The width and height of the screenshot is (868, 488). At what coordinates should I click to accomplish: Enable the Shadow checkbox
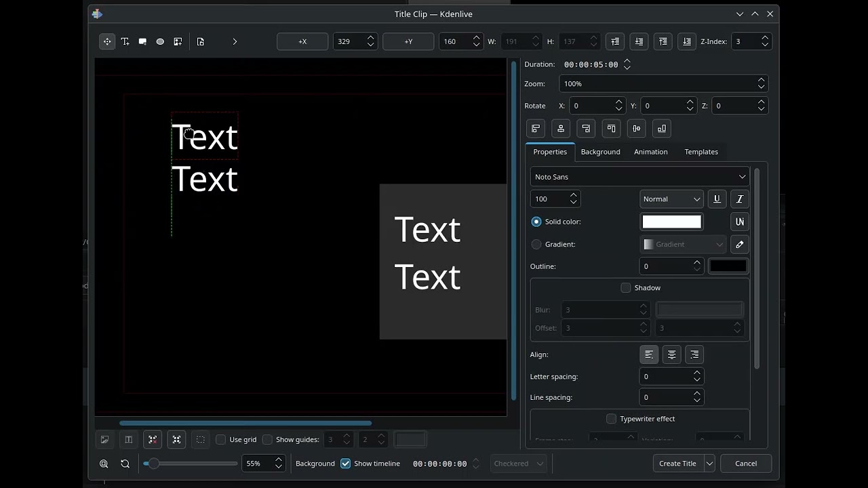click(626, 288)
